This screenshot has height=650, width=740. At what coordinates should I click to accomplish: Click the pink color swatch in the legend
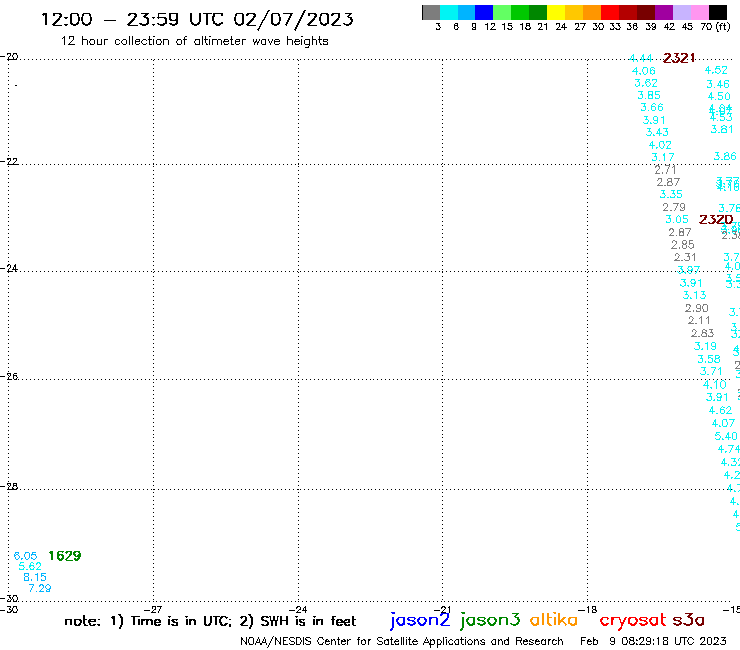(700, 12)
